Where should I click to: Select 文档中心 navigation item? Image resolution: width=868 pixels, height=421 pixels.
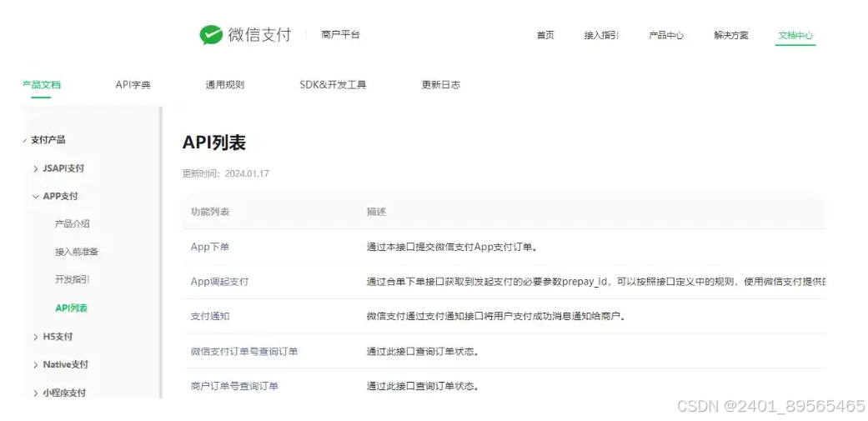point(795,35)
